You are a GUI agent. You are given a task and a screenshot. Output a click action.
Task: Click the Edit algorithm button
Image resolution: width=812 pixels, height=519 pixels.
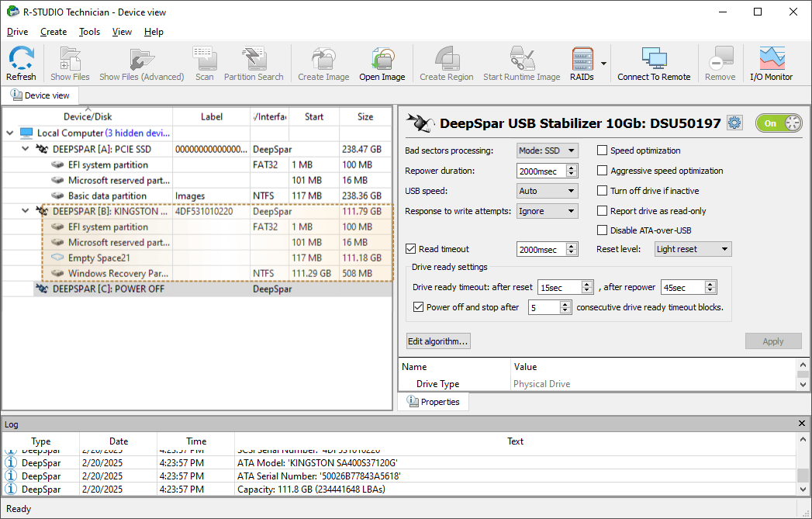click(x=438, y=341)
